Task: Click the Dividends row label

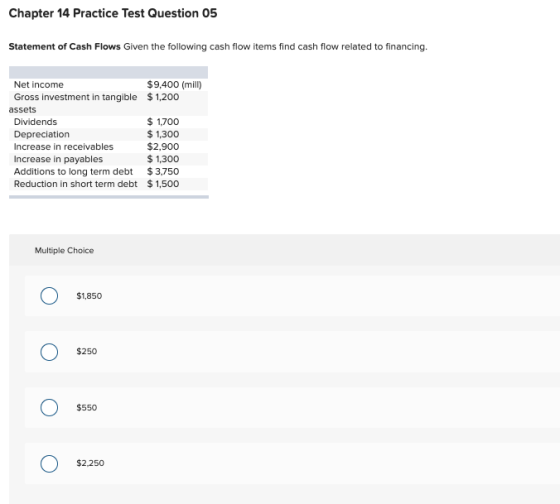Action: click(x=35, y=122)
